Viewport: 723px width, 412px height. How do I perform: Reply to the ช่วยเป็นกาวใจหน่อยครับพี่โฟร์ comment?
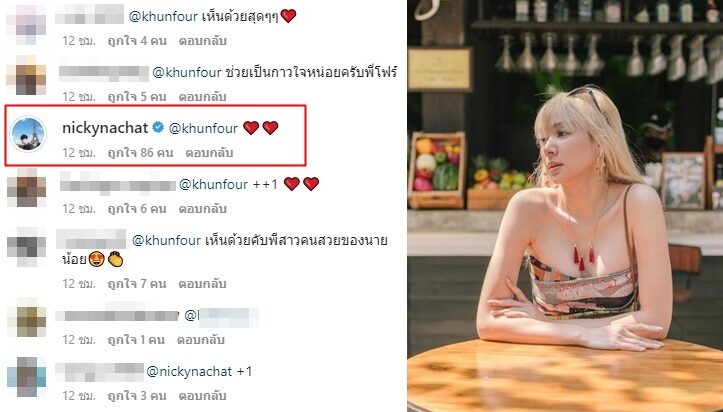(x=203, y=97)
